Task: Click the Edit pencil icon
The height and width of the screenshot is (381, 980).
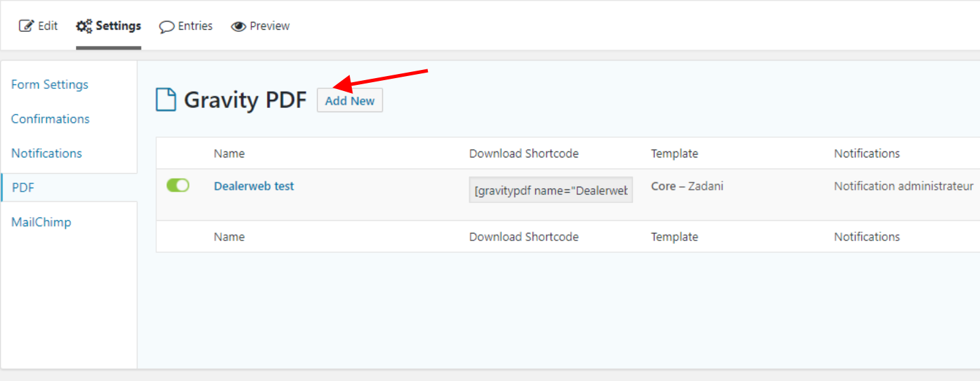Action: pos(26,26)
